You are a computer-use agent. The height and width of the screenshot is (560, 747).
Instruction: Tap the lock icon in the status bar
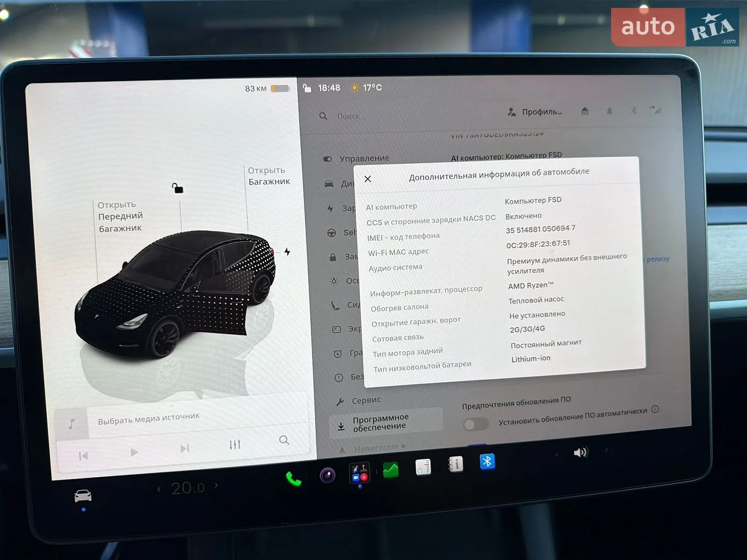pos(307,88)
